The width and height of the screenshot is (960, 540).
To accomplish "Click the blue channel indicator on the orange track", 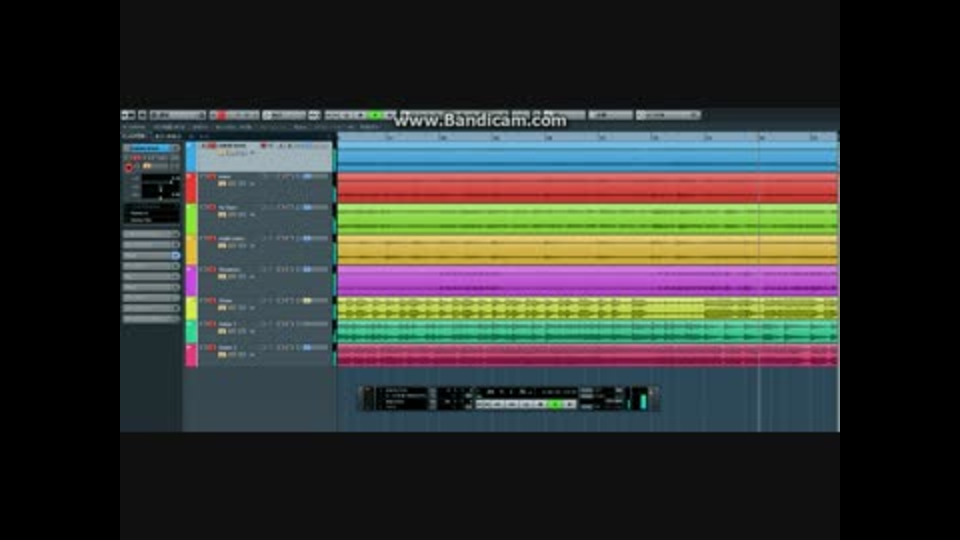I will point(307,239).
